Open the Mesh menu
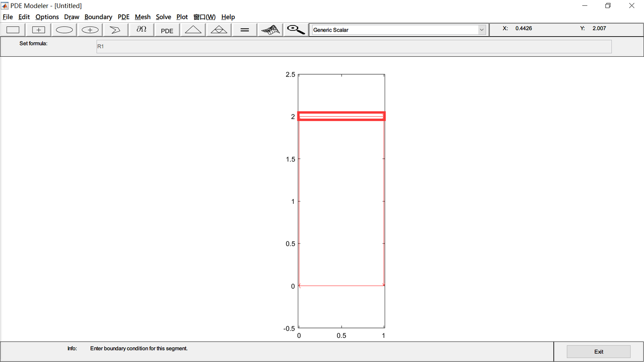 tap(142, 17)
